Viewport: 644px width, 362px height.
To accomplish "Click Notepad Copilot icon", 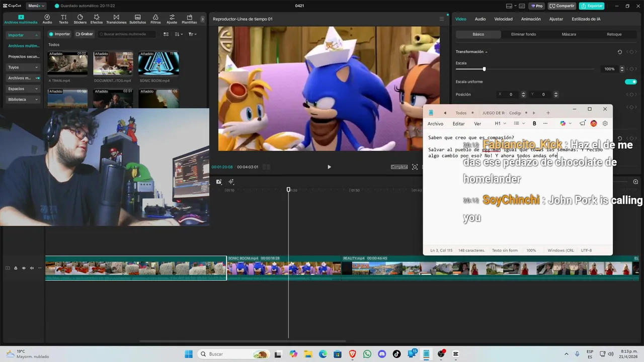I will tap(563, 124).
